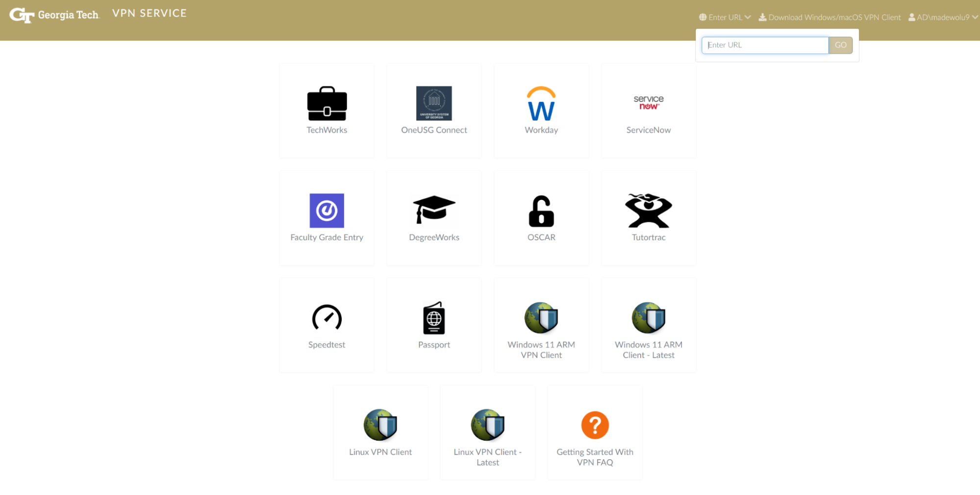Click the Georgia Tech GT logo
This screenshot has width=980, height=495.
pos(22,15)
